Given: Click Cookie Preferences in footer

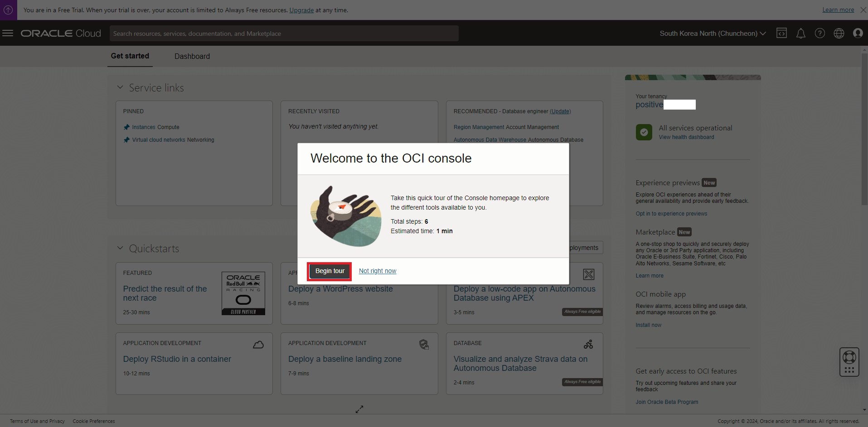Looking at the screenshot, I should (94, 421).
